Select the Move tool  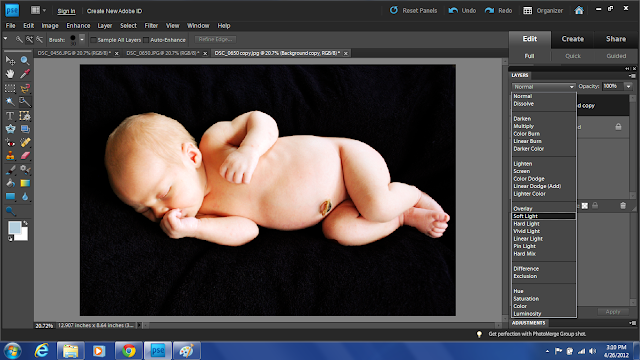10,61
